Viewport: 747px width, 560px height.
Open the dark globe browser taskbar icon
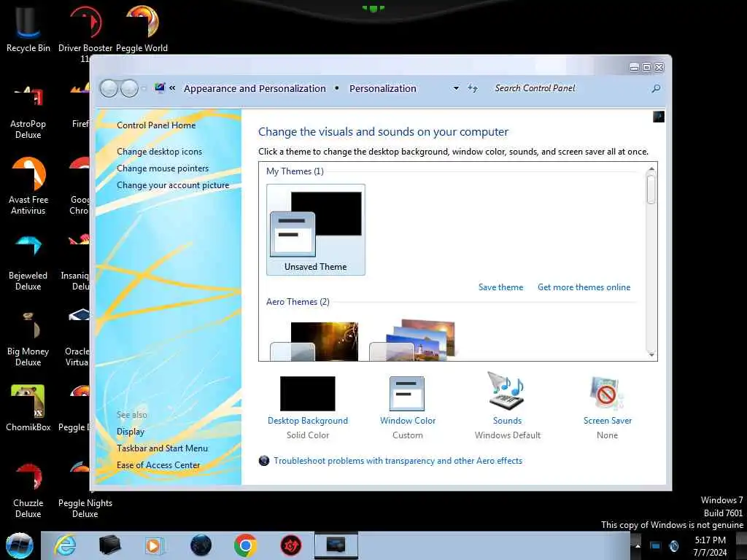pos(201,545)
